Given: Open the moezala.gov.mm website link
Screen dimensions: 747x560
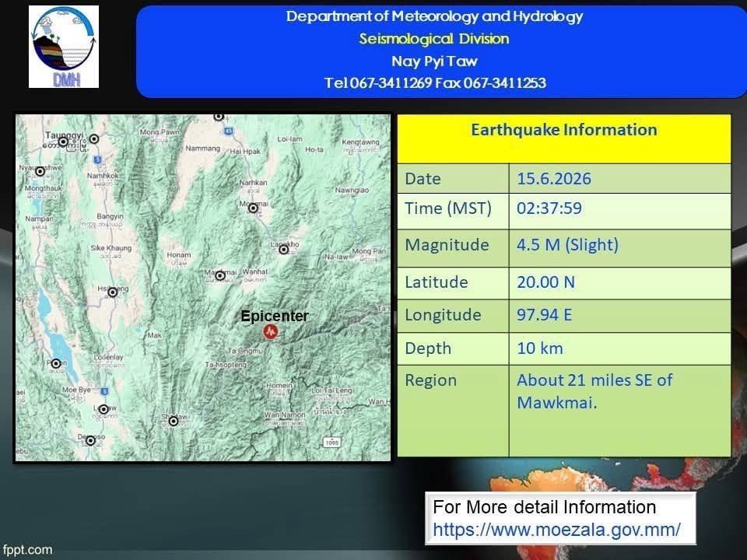Looking at the screenshot, I should pyautogui.click(x=556, y=530).
